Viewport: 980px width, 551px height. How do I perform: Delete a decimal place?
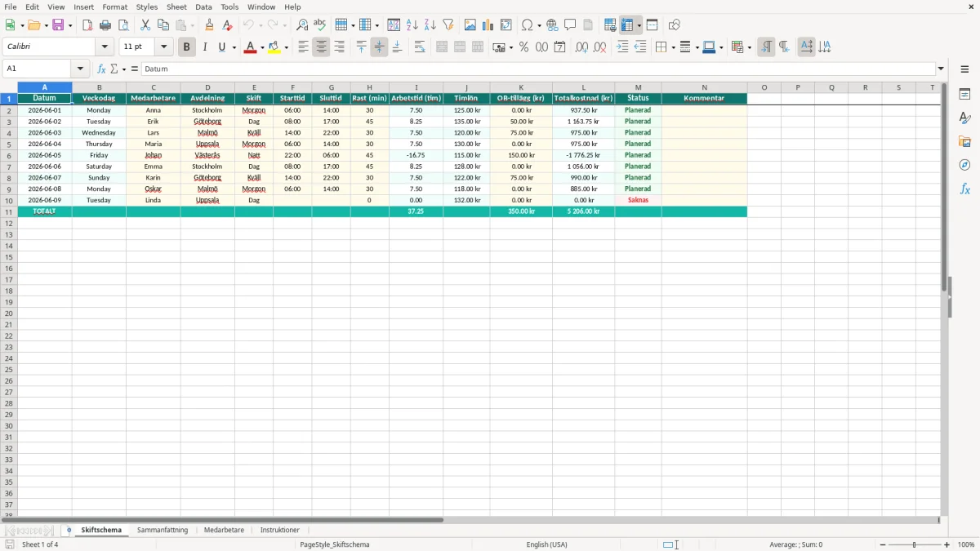pyautogui.click(x=600, y=47)
